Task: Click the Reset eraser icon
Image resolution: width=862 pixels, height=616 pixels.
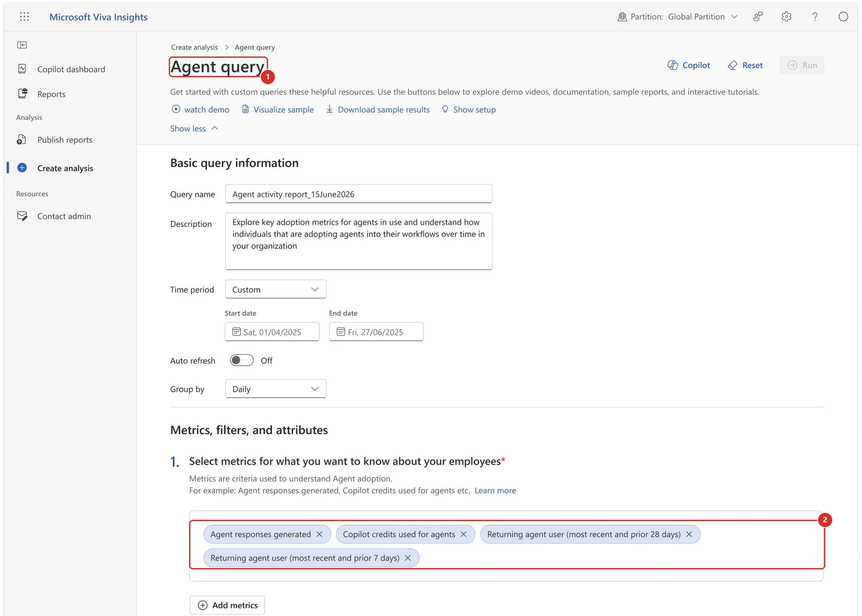Action: coord(733,65)
